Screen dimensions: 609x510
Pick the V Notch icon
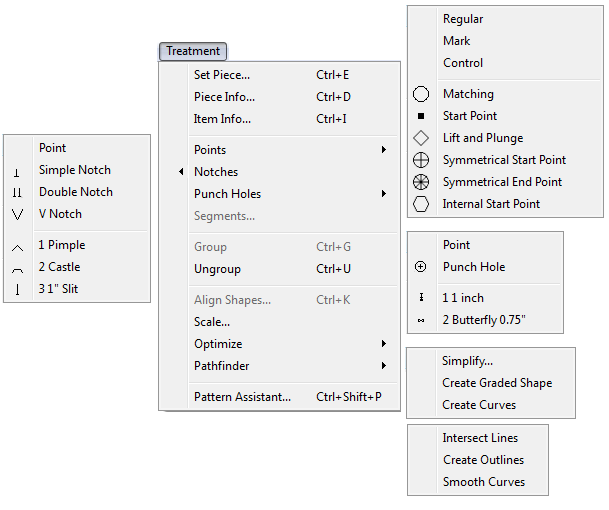[17, 215]
